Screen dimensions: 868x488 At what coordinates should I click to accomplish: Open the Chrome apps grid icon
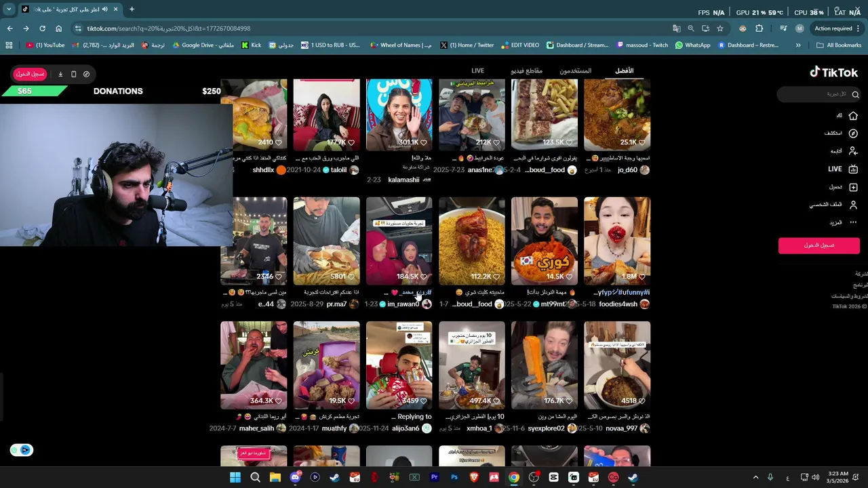coord(9,45)
